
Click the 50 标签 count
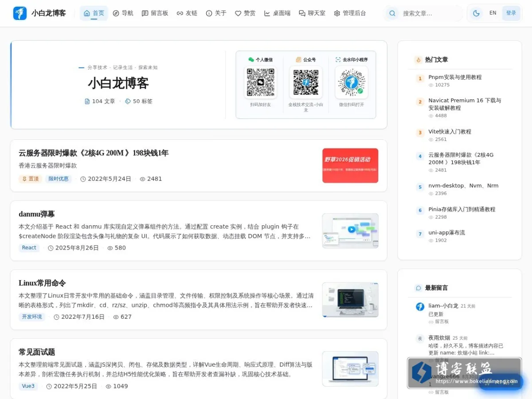coord(139,101)
